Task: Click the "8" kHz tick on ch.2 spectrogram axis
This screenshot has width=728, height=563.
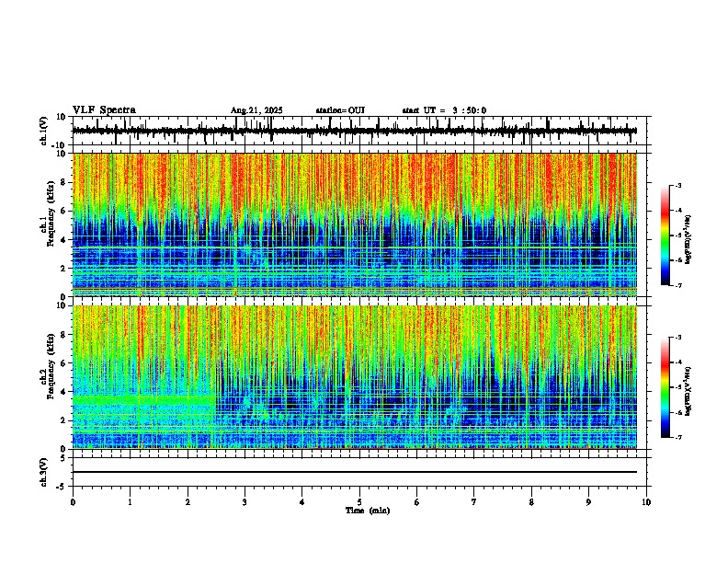Action: (x=64, y=334)
